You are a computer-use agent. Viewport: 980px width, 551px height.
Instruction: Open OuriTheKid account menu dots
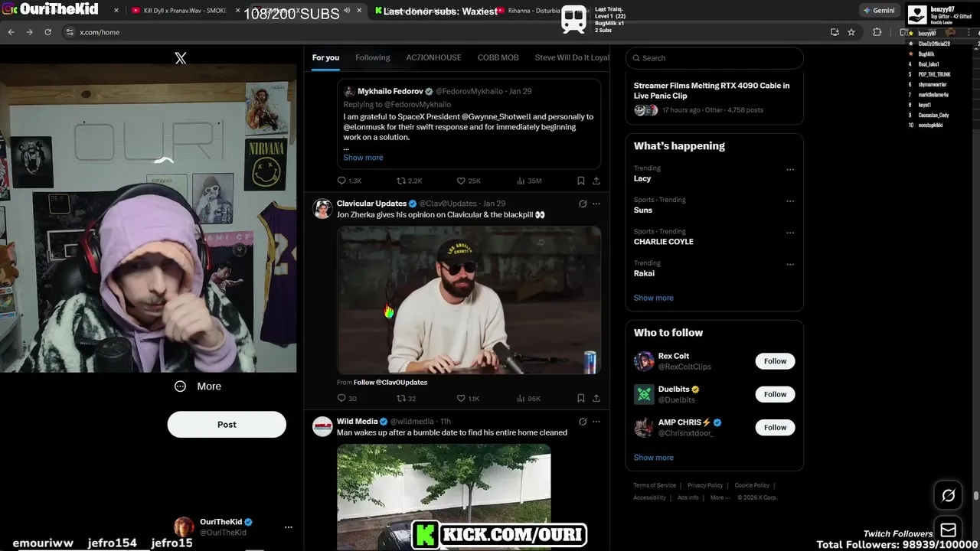tap(289, 527)
